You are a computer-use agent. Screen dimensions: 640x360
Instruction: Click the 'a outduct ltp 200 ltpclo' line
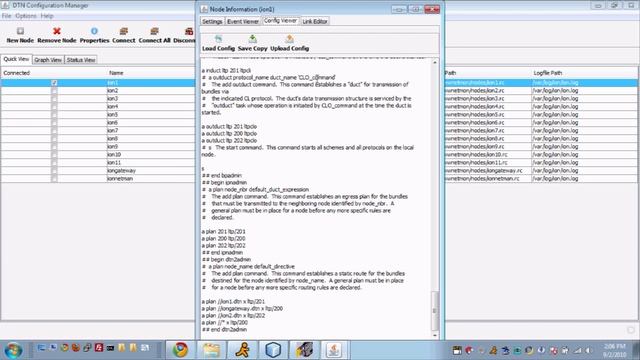tap(229, 133)
